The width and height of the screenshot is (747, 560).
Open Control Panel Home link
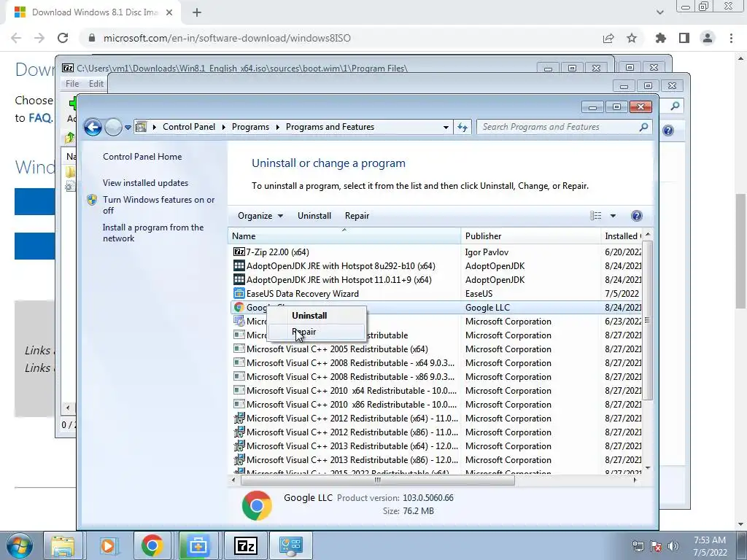142,157
